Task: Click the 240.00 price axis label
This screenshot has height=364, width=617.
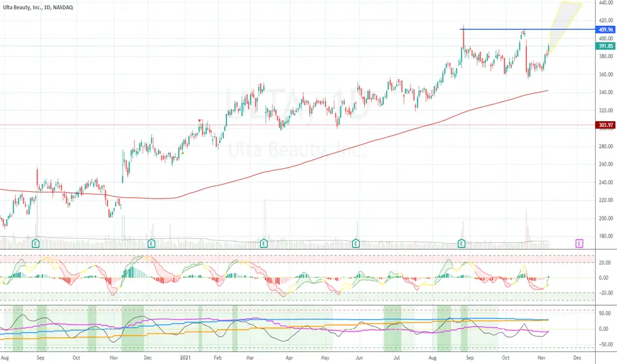Action: coord(606,183)
